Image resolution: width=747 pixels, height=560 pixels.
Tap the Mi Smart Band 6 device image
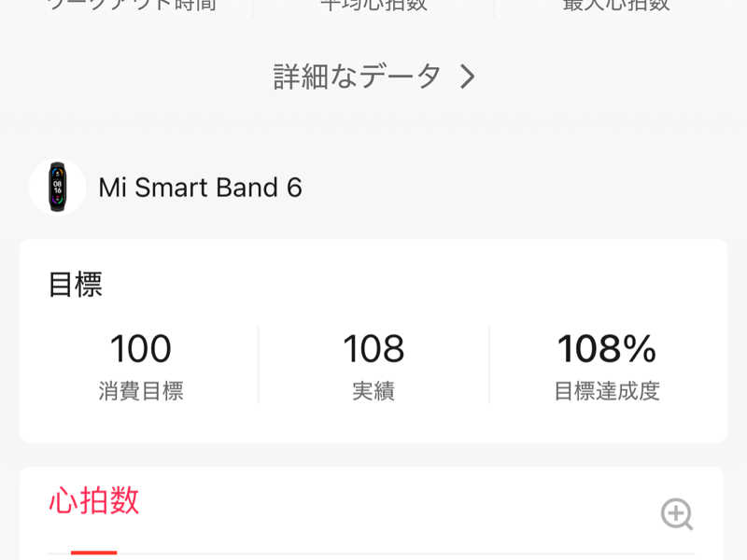coord(58,188)
